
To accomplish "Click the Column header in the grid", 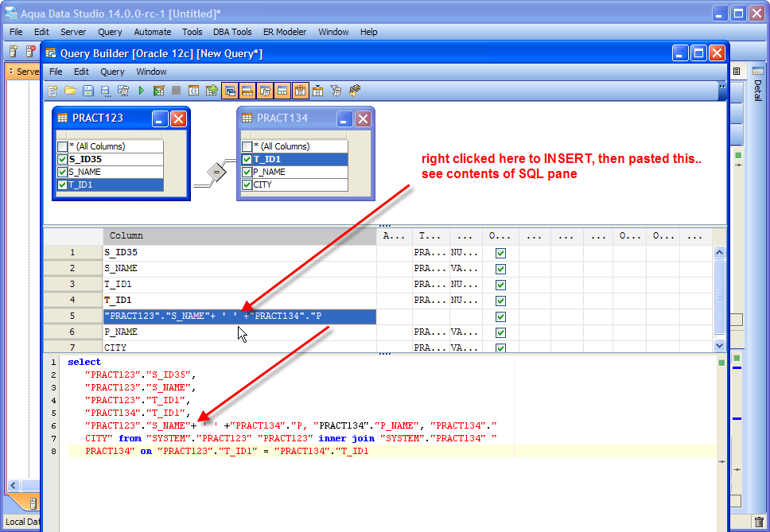I will [x=239, y=236].
